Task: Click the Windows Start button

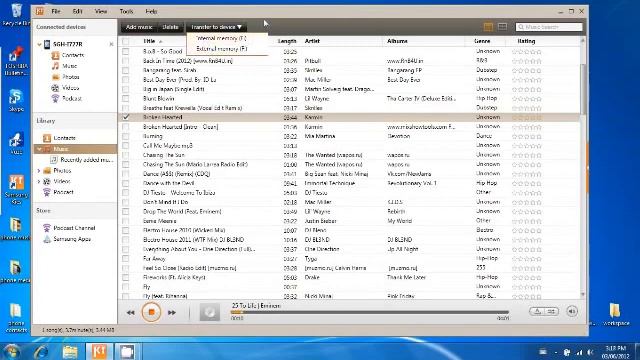Action: point(11,351)
